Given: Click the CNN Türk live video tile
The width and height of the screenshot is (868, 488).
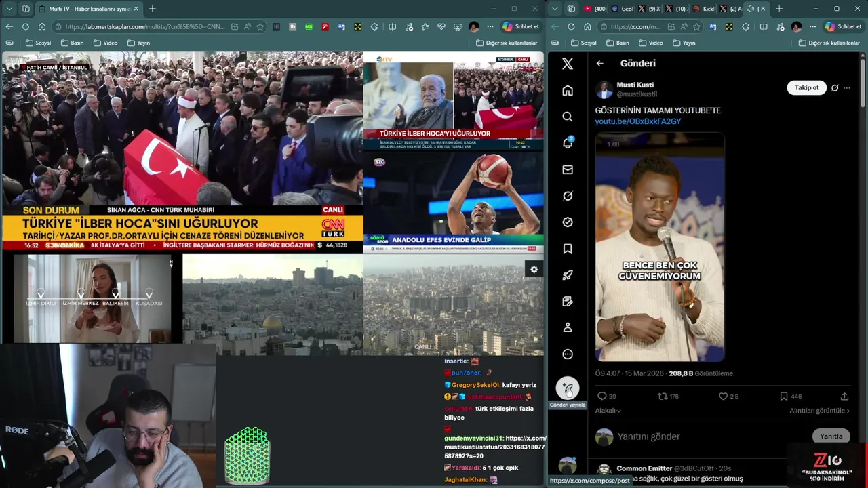Looking at the screenshot, I should click(182, 152).
